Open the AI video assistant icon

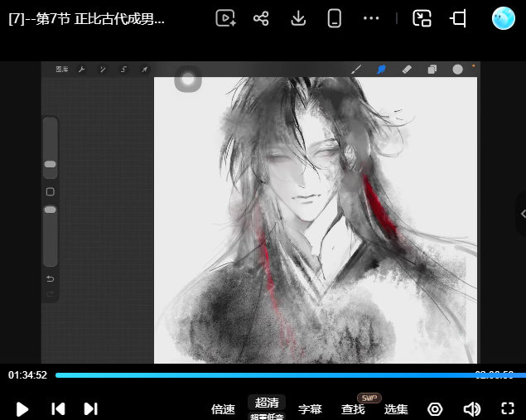click(x=226, y=18)
